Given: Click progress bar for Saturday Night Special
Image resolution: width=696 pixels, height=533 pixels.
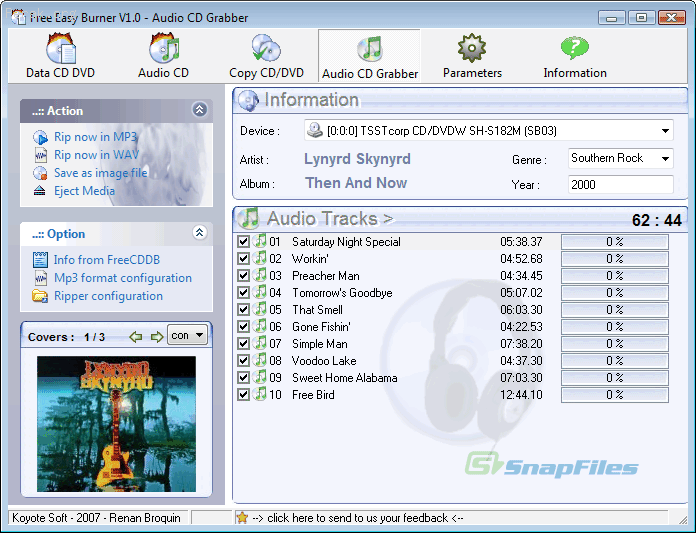Looking at the screenshot, I should (x=615, y=242).
